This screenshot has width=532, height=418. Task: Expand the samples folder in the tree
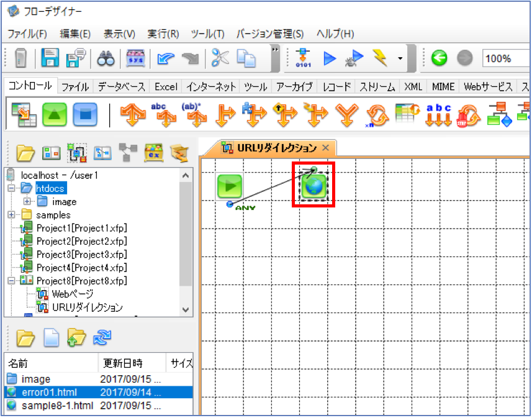pos(12,215)
